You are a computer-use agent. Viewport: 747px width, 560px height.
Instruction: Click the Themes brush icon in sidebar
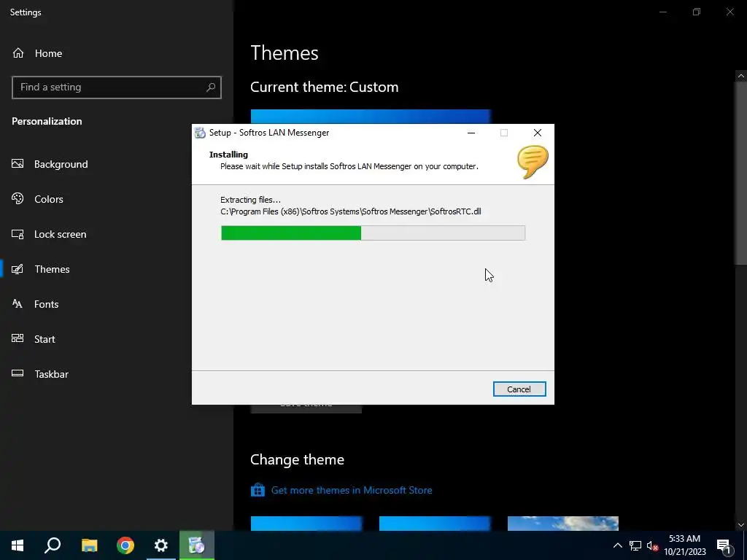coord(18,269)
